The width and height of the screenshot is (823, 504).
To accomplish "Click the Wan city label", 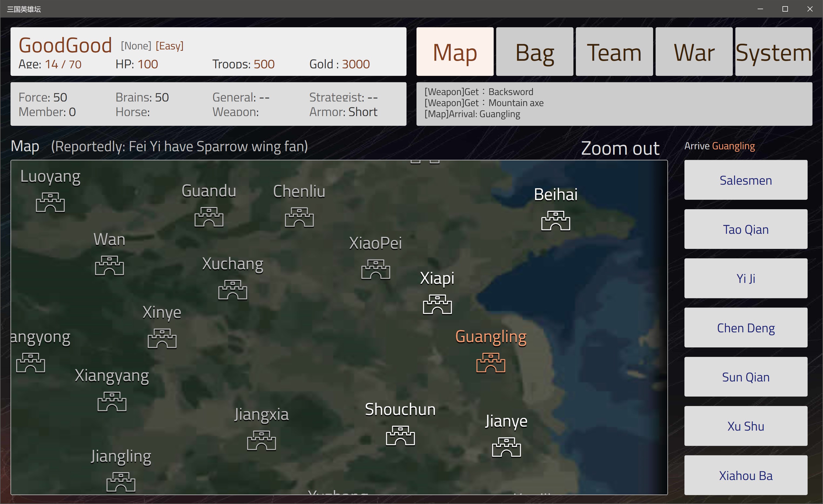I will 109,239.
